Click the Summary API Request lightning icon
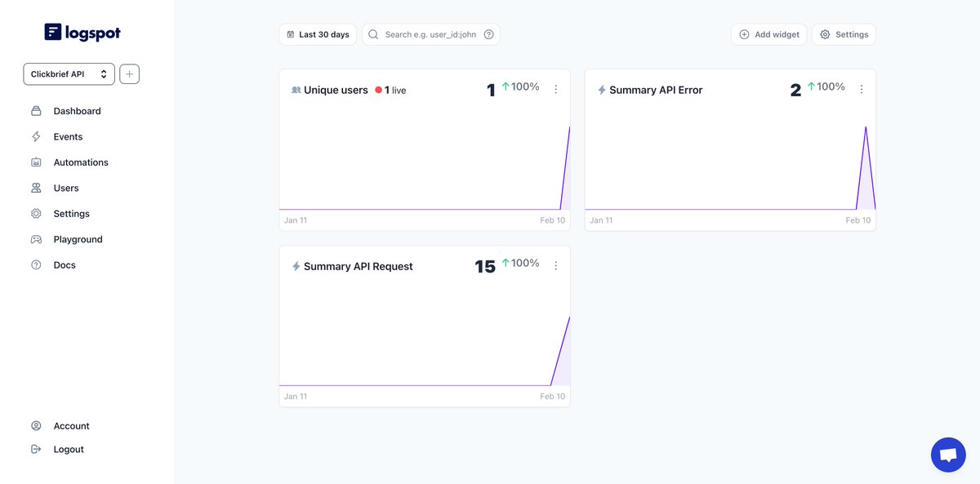 click(x=296, y=266)
